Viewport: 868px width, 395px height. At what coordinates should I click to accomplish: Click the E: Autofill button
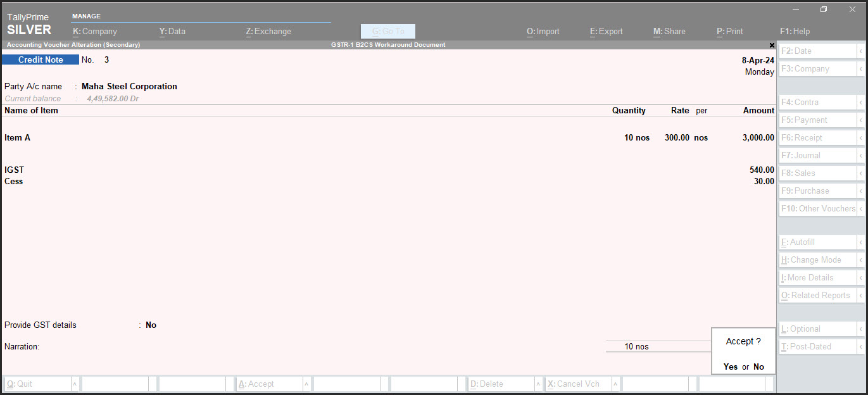[818, 242]
